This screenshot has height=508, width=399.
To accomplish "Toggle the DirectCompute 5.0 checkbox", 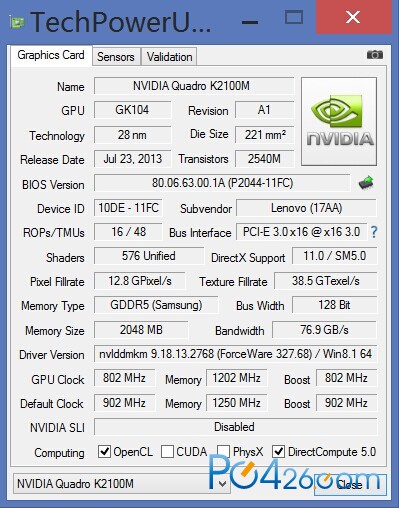I will point(278,452).
